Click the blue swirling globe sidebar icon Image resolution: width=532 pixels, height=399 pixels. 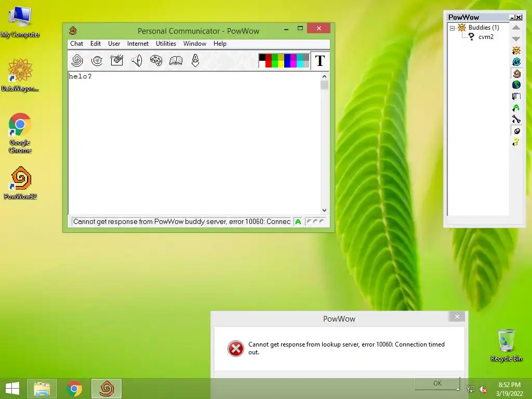pyautogui.click(x=516, y=62)
